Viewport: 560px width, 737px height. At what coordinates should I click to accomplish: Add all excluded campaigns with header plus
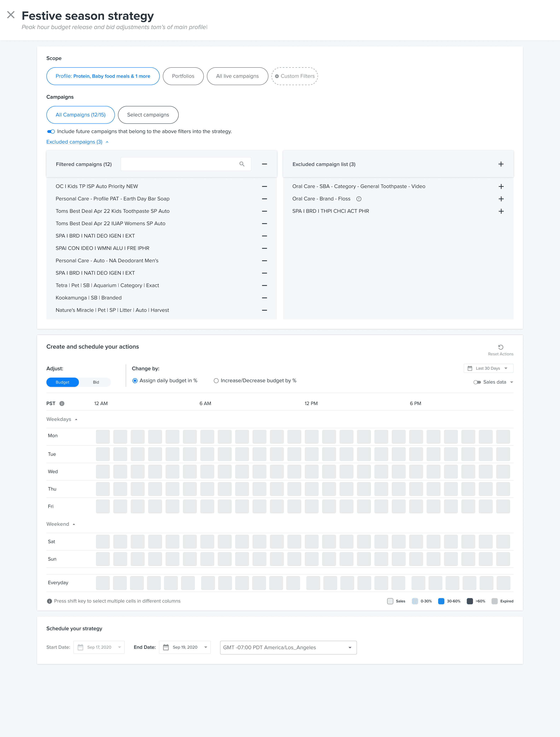pyautogui.click(x=501, y=164)
